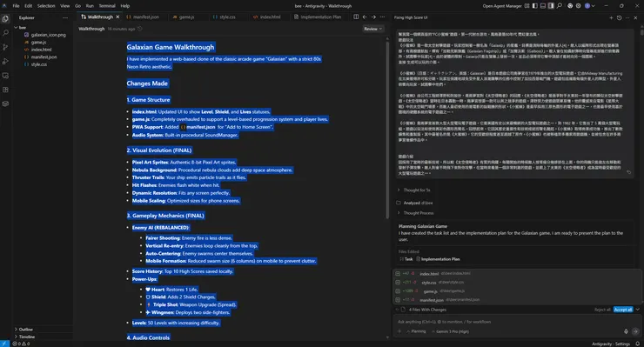The width and height of the screenshot is (644, 347).
Task: Toggle editor layout customization icon
Action: 527,6
